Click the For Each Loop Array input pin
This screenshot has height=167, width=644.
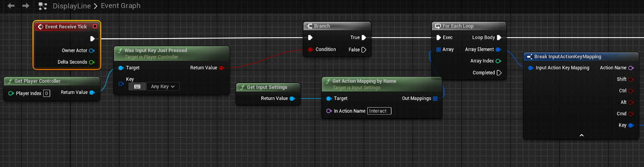click(x=438, y=50)
